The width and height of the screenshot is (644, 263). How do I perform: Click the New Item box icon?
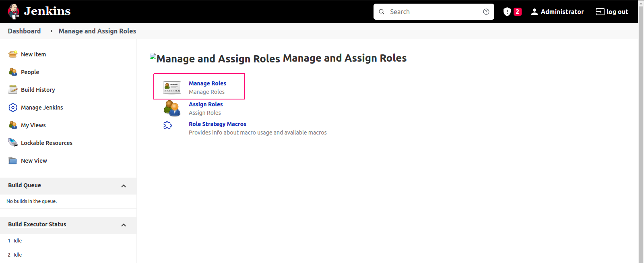13,54
